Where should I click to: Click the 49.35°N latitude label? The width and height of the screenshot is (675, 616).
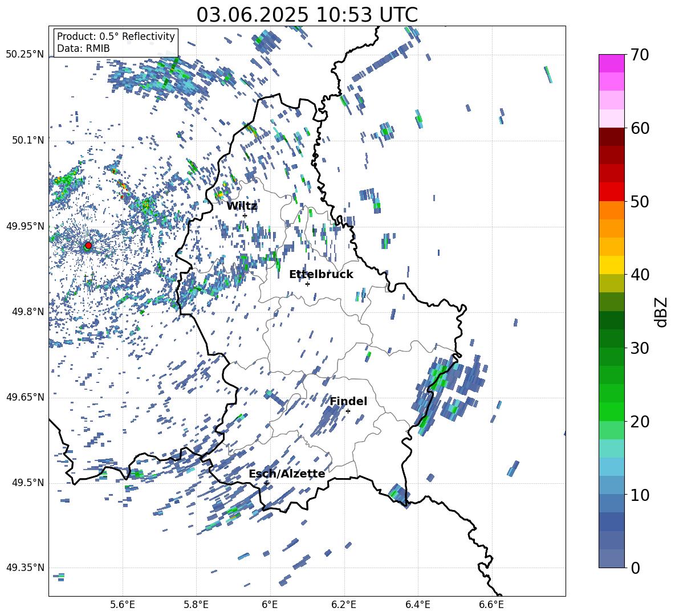pyautogui.click(x=25, y=568)
